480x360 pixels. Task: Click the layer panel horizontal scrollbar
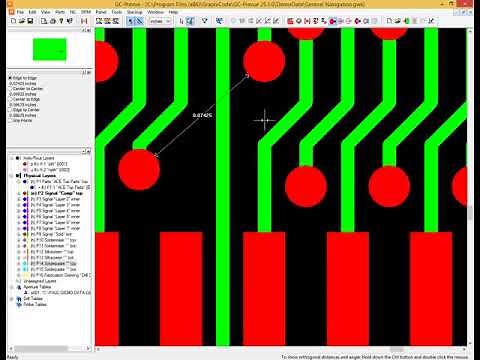pyautogui.click(x=41, y=349)
